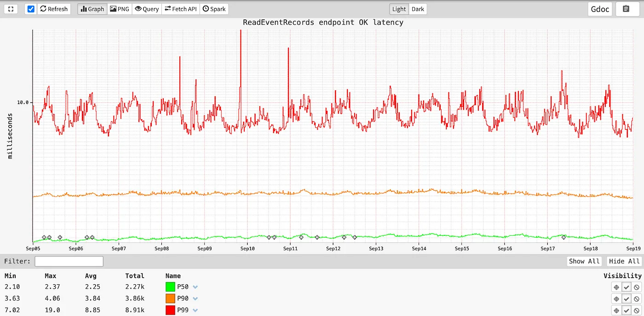Click the P99 max value 19.0
The image size is (644, 316).
(x=52, y=310)
